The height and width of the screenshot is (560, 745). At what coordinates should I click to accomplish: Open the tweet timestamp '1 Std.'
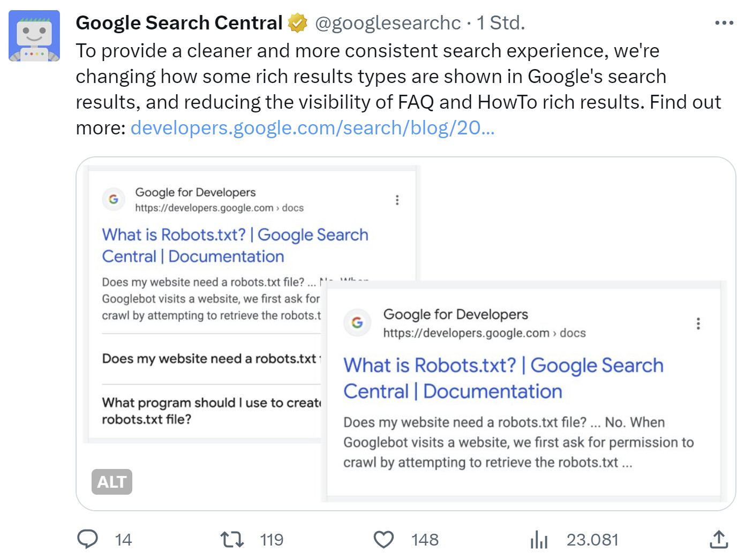click(x=500, y=22)
